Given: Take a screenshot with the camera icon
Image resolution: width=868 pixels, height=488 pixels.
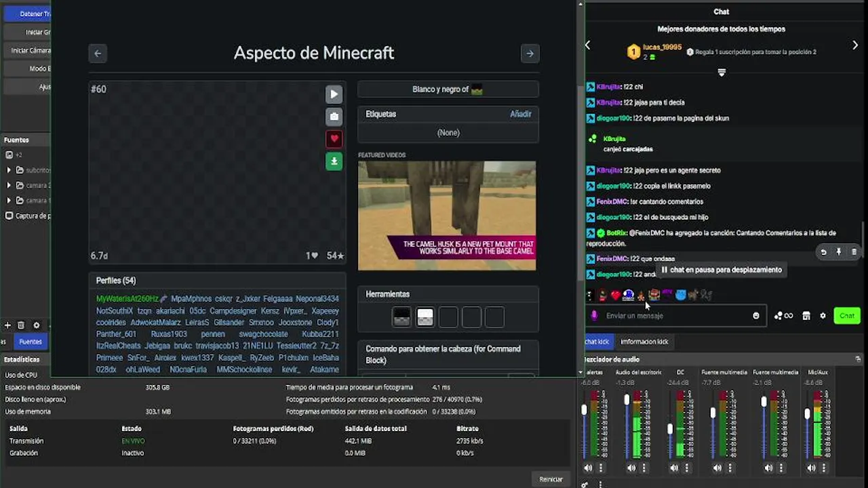Looking at the screenshot, I should click(334, 117).
